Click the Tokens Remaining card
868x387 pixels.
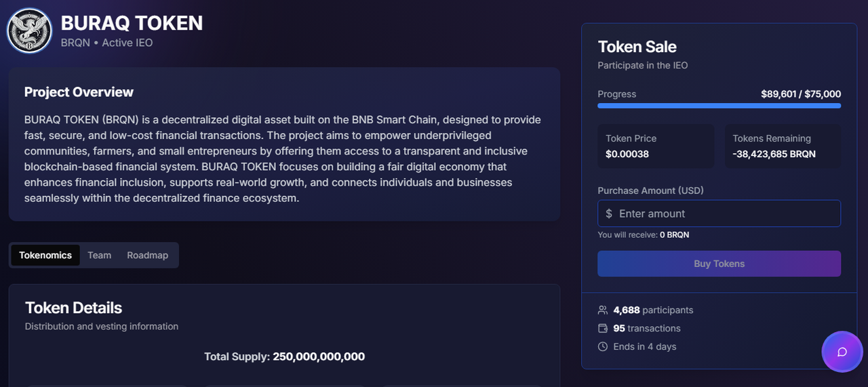(783, 146)
